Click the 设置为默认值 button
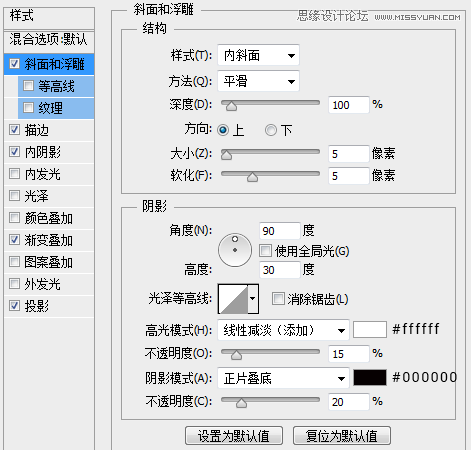 (x=234, y=435)
